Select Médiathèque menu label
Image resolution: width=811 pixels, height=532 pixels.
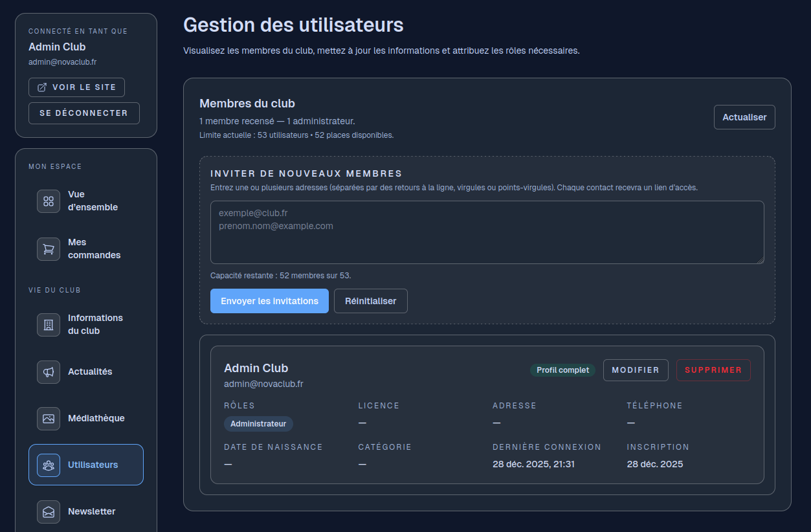coord(96,419)
